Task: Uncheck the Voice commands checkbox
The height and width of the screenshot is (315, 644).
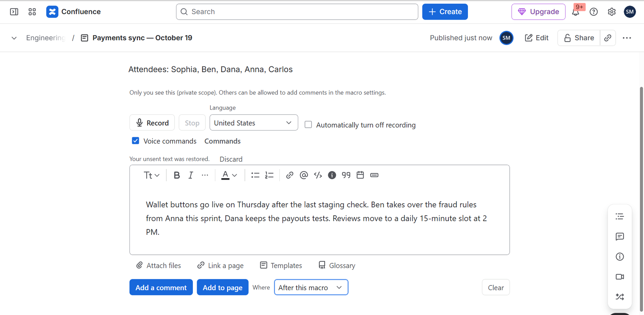Action: pos(135,141)
